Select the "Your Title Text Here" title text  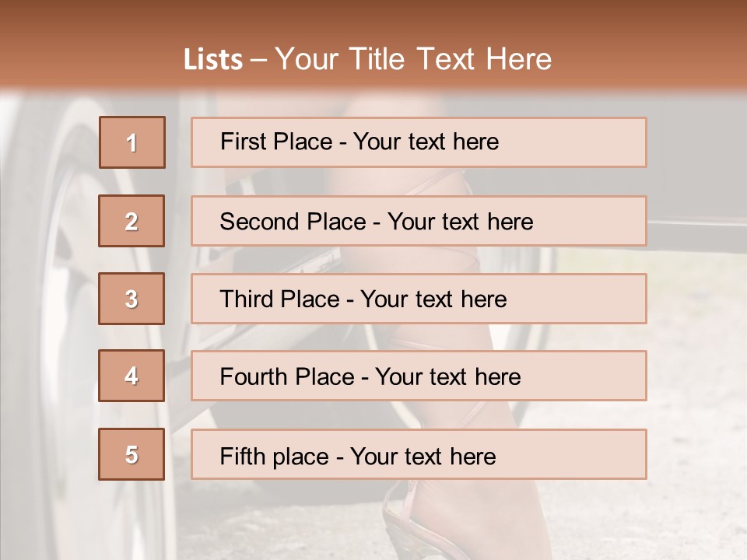tap(413, 59)
